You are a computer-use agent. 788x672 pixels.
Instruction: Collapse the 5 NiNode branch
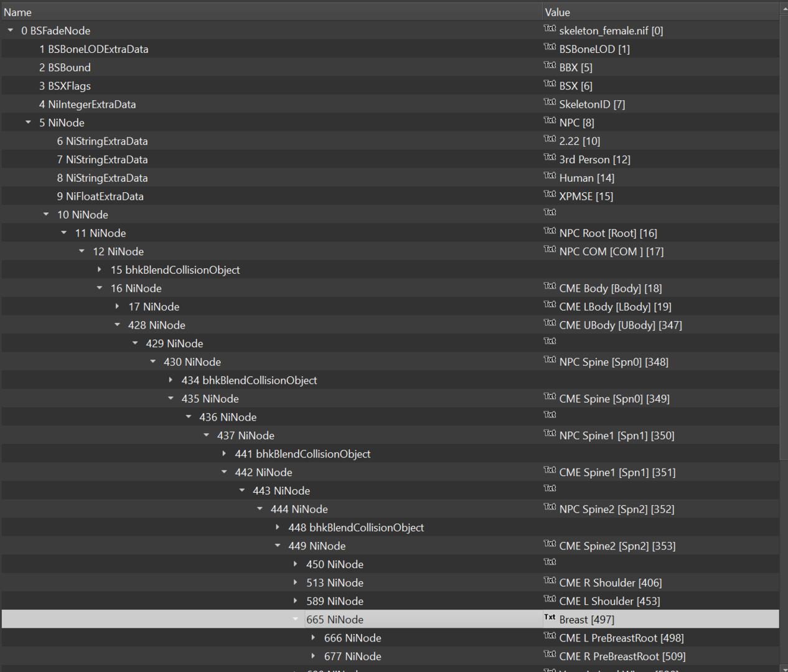click(x=28, y=123)
